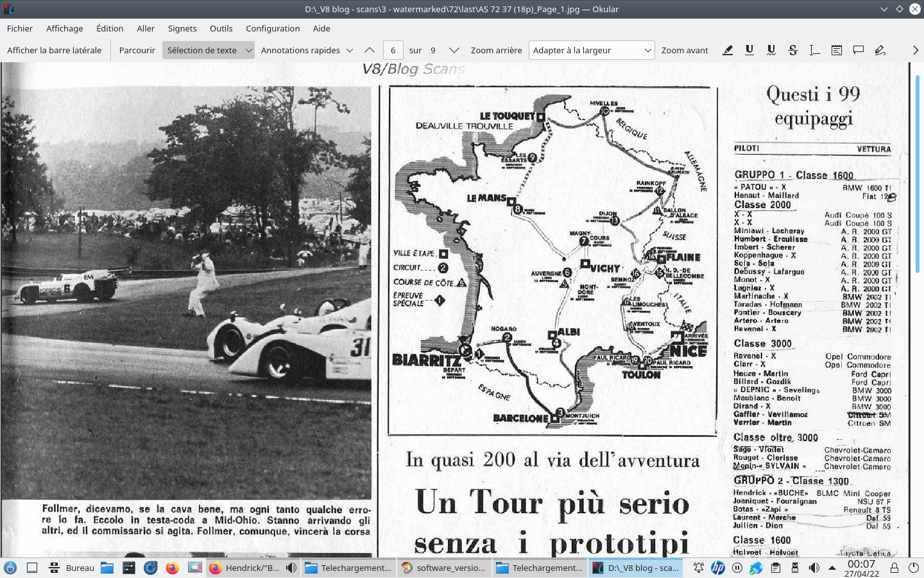924x578 pixels.
Task: Switch to first Telechargement window task
Action: [348, 568]
